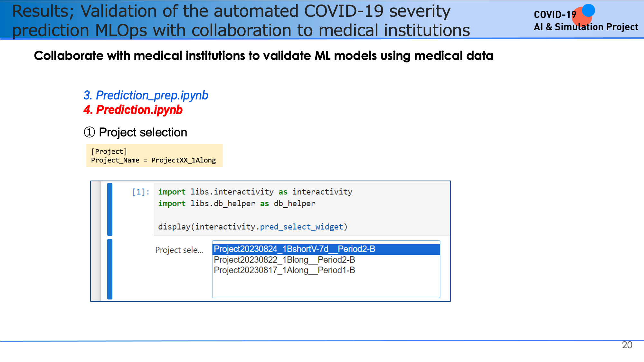Click the circled 1 Project selection heading

(x=136, y=132)
